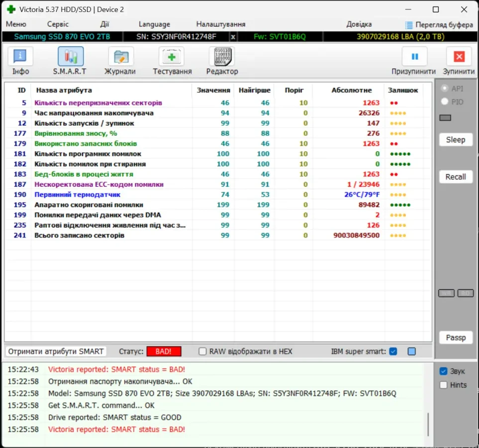
Task: Click the firmware label Fw: SVT01B6Q
Action: pos(280,37)
